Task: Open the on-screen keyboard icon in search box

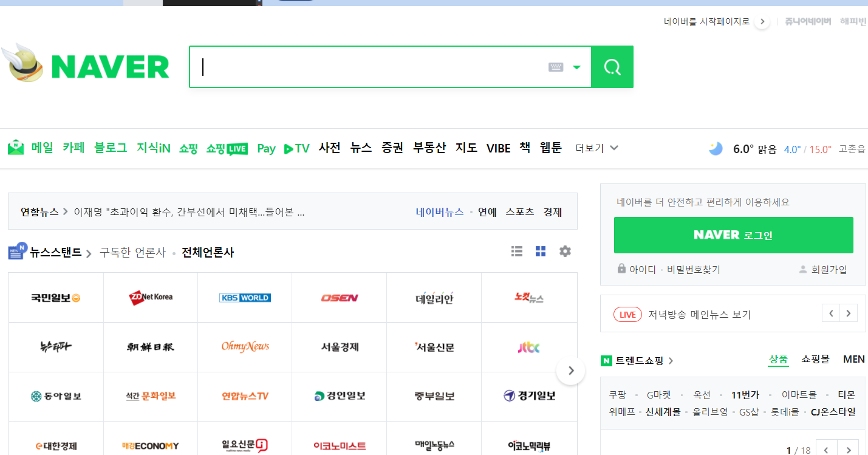Action: 556,67
